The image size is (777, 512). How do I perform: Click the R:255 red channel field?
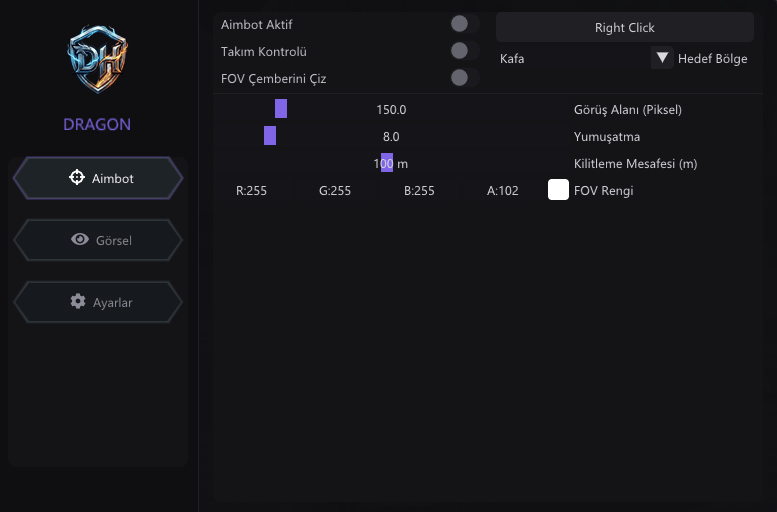[251, 190]
